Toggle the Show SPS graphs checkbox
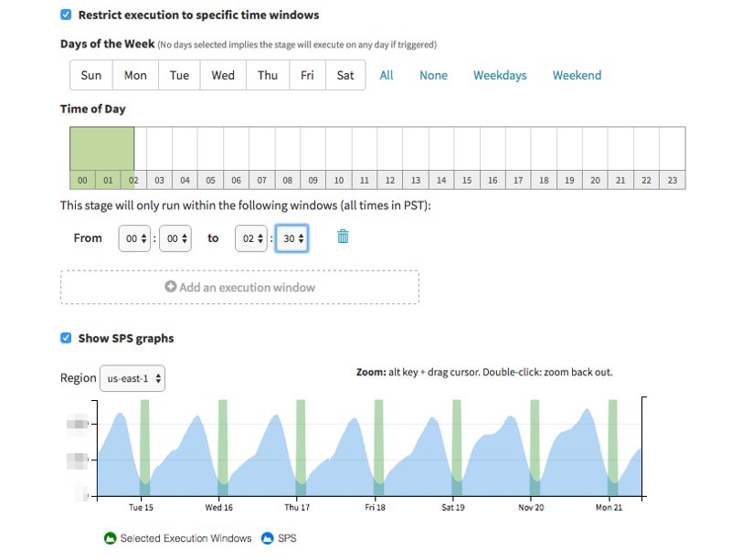Image resolution: width=731 pixels, height=560 pixels. click(x=66, y=338)
